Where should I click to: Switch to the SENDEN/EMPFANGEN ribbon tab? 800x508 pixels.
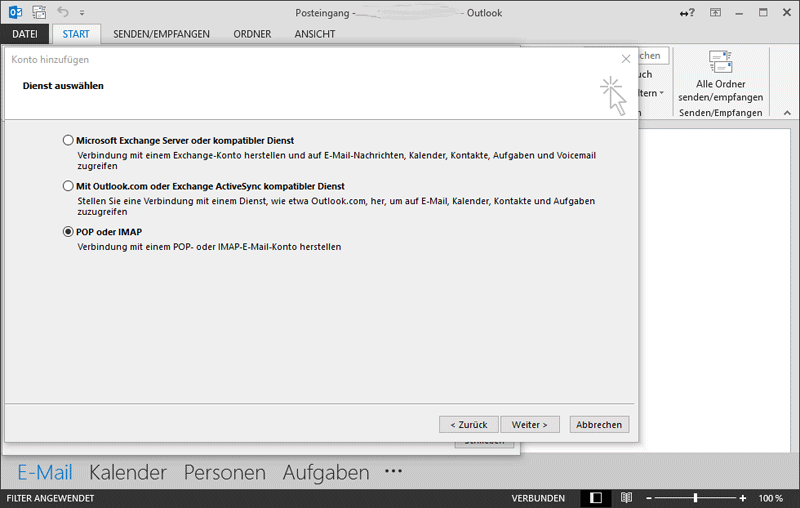(x=161, y=33)
